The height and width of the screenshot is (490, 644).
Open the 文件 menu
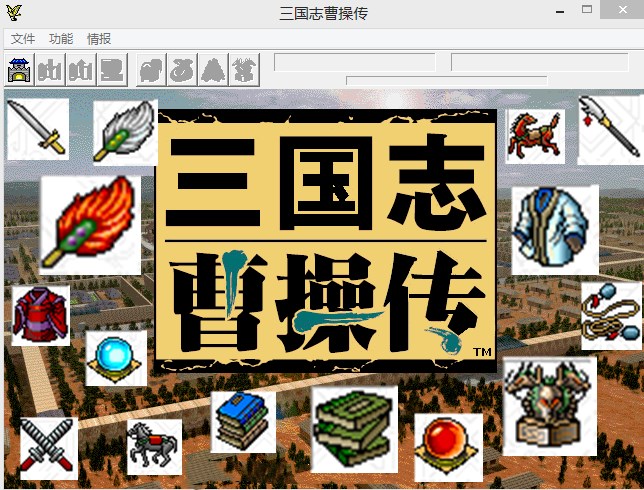[x=23, y=39]
